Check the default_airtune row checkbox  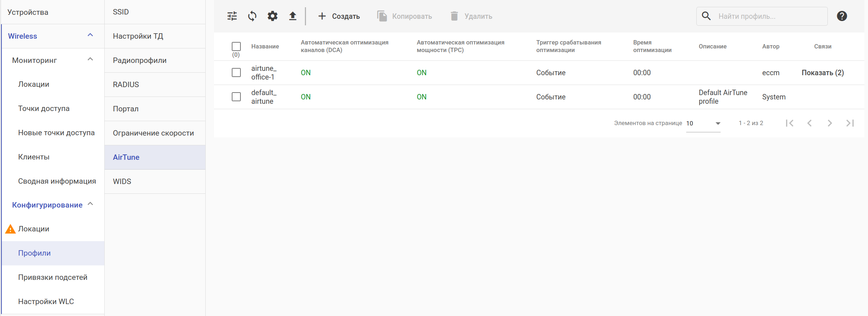click(236, 97)
